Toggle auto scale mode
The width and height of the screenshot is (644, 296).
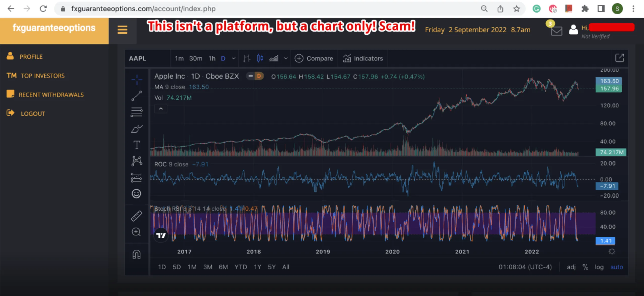tap(617, 267)
